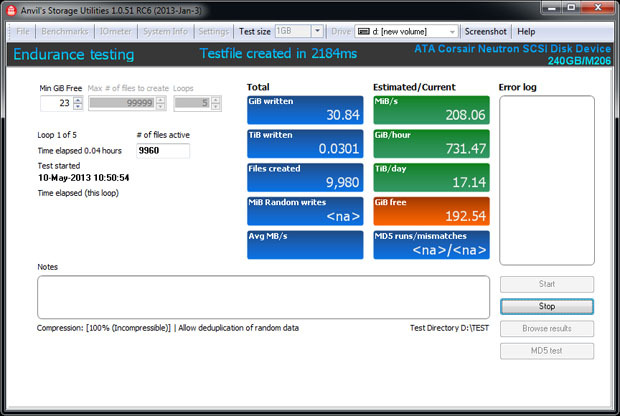Maximize the Anvil's Storage Utilities window
620x416 pixels.
(x=571, y=8)
